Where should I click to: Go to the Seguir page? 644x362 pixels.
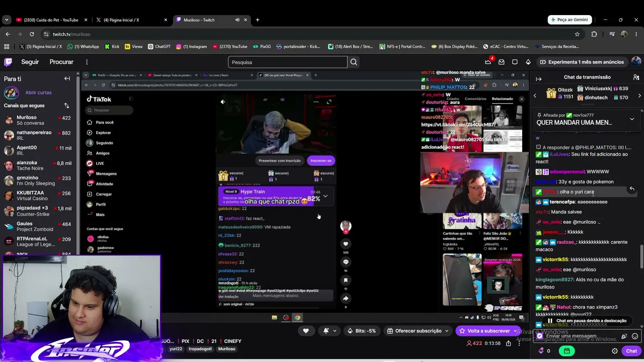coord(30,62)
